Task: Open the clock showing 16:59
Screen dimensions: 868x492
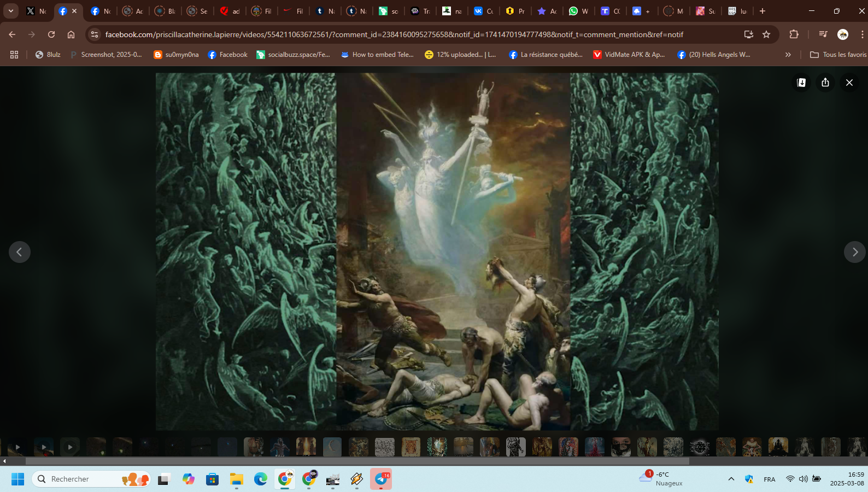Action: point(847,479)
